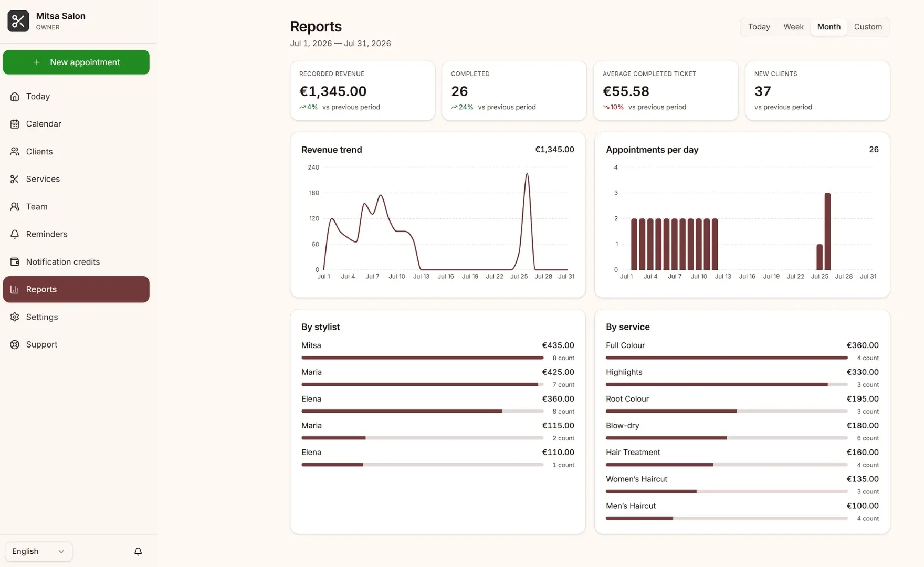The width and height of the screenshot is (924, 567).
Task: Click the Women's Haircut service label
Action: tap(636, 479)
